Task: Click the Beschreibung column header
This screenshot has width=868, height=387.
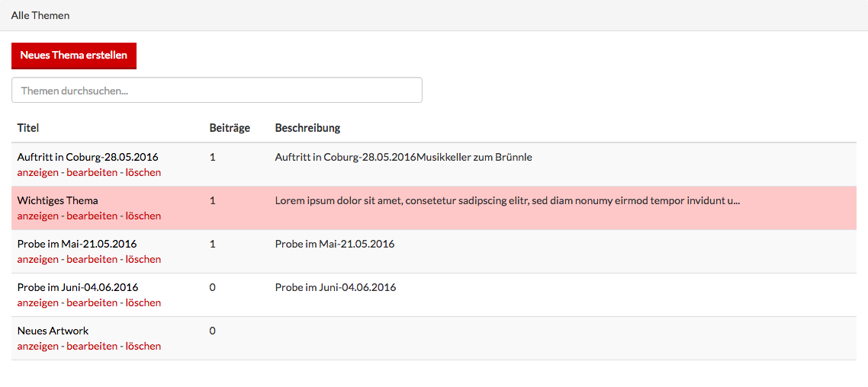Action: coord(307,128)
